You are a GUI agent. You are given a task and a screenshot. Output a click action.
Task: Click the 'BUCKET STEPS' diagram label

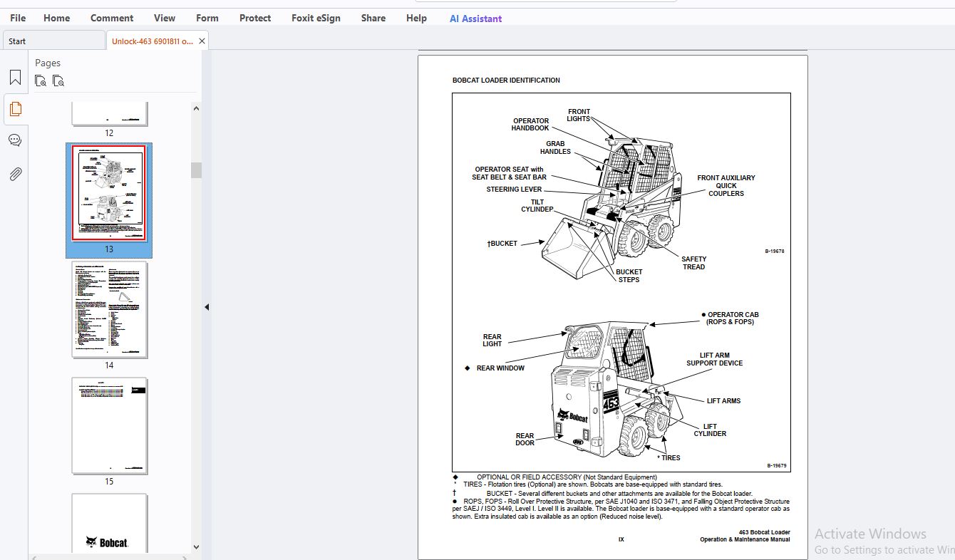pos(629,276)
